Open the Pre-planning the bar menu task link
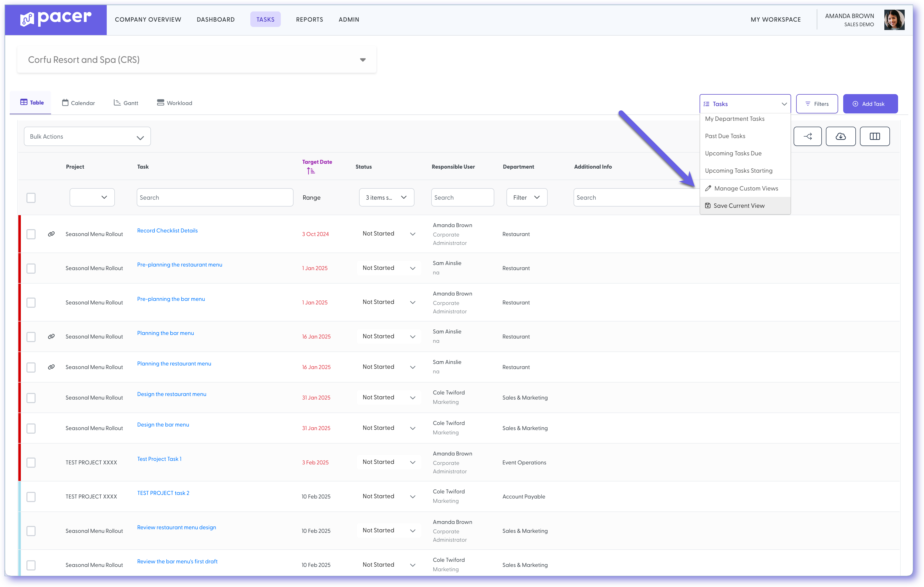This screenshot has width=924, height=587. click(171, 299)
